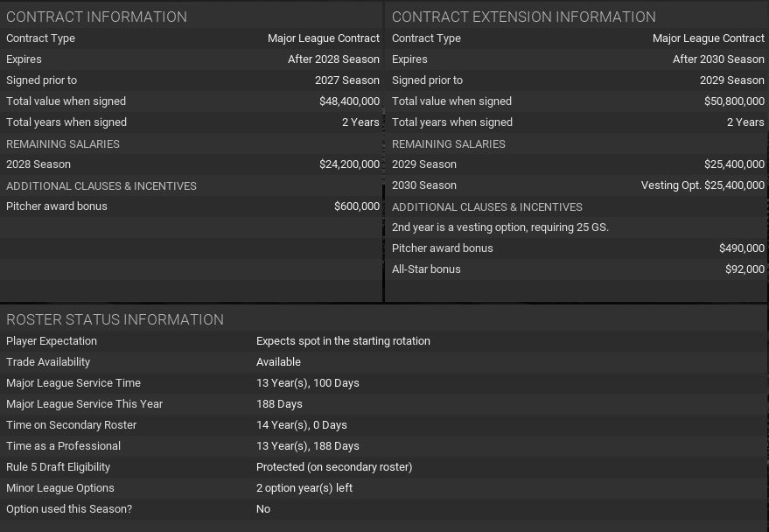Select the Major League Service Time label
Viewport: 769px width, 532px height.
pyautogui.click(x=73, y=383)
